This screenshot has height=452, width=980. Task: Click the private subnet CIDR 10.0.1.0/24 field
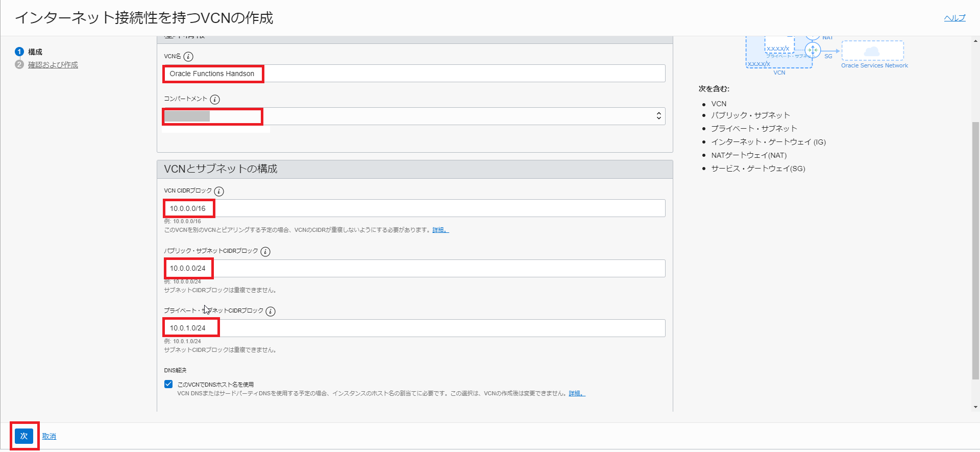coord(413,328)
